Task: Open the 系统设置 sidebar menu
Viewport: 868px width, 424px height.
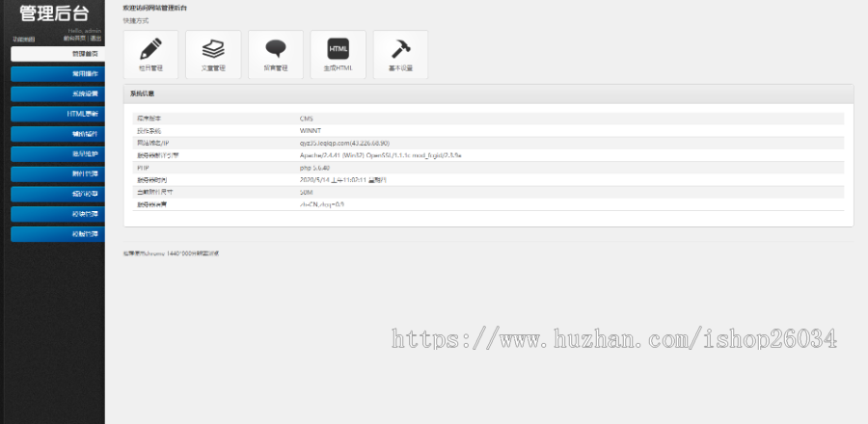Action: [x=58, y=94]
